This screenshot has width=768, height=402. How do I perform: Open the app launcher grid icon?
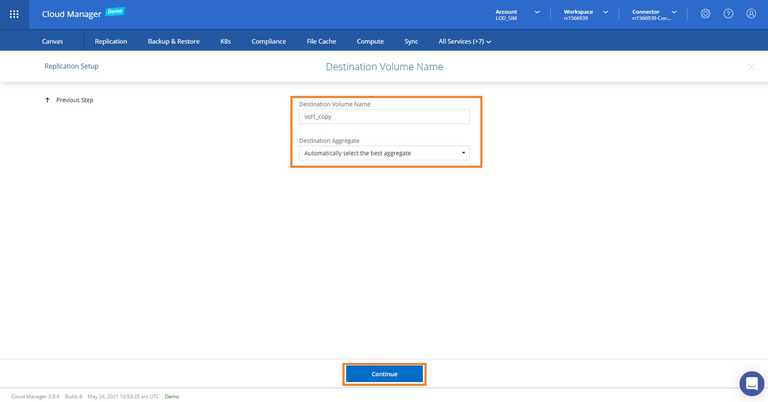click(x=14, y=14)
